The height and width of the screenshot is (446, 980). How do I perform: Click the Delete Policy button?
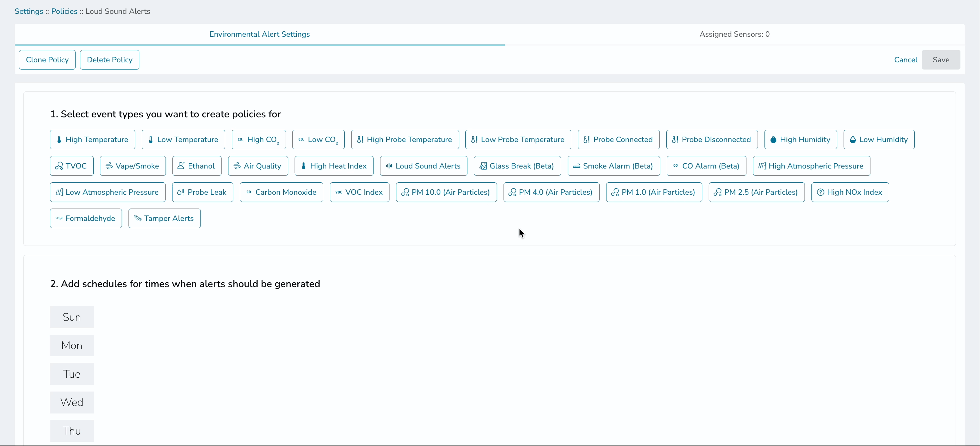(x=110, y=60)
